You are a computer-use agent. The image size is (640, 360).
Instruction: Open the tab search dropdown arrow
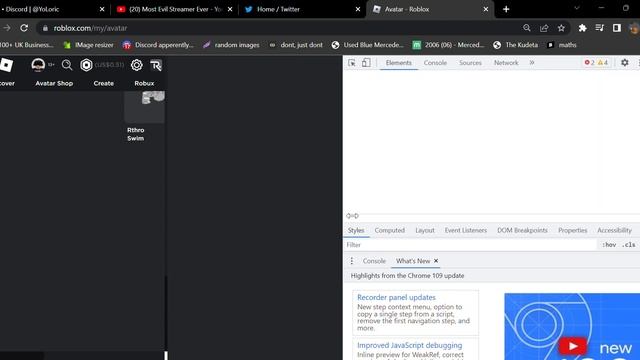point(577,8)
